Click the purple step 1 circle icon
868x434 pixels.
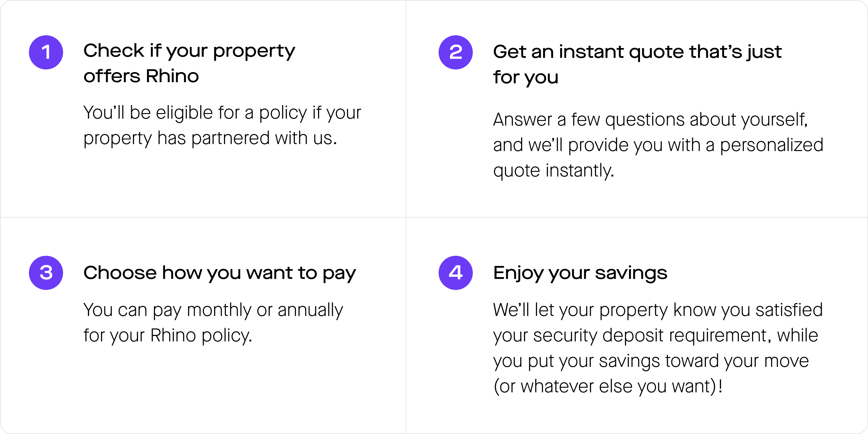[46, 52]
